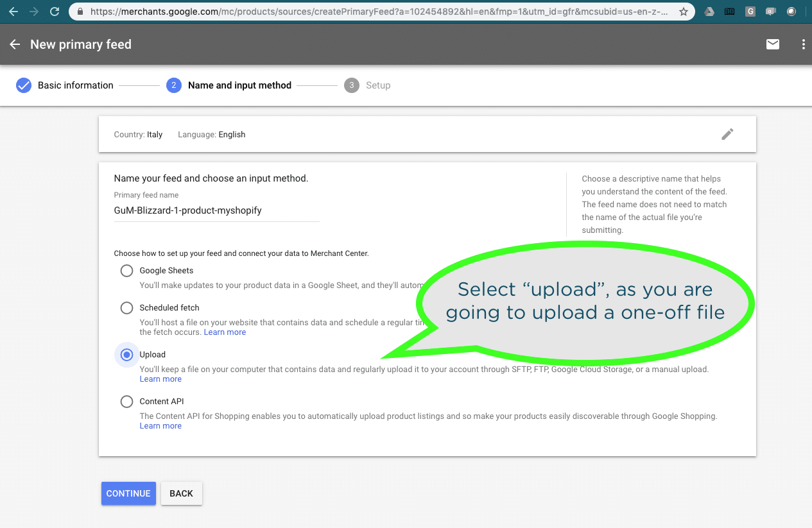The width and height of the screenshot is (812, 528).
Task: Click 'Name your feed and choose an input method' heading
Action: click(211, 178)
